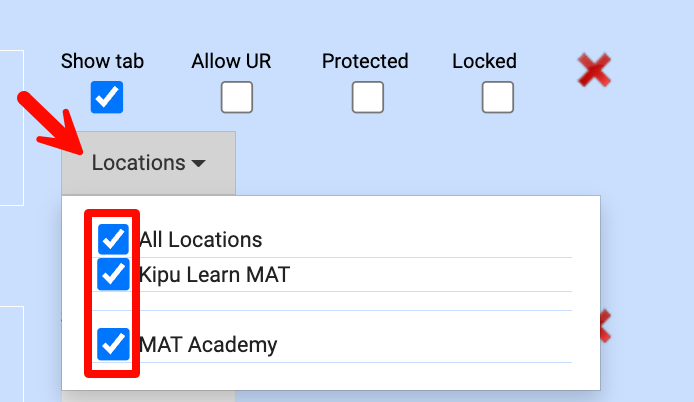The height and width of the screenshot is (402, 694).
Task: Check the Locked checkbox
Action: 497,97
